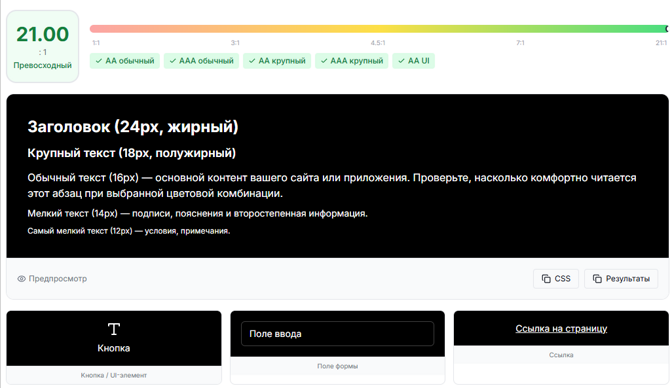Screen dimensions: 672x388
Task: Click the checkmark in the AA обычный badge
Action: point(99,61)
